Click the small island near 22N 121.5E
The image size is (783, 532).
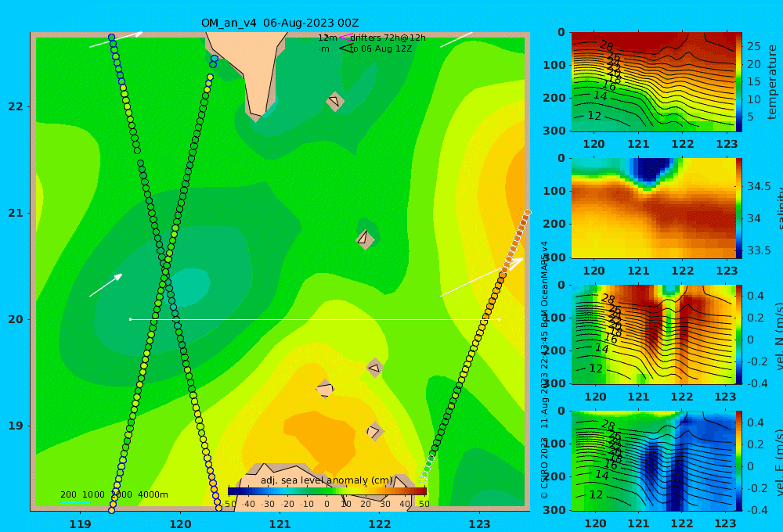(334, 101)
